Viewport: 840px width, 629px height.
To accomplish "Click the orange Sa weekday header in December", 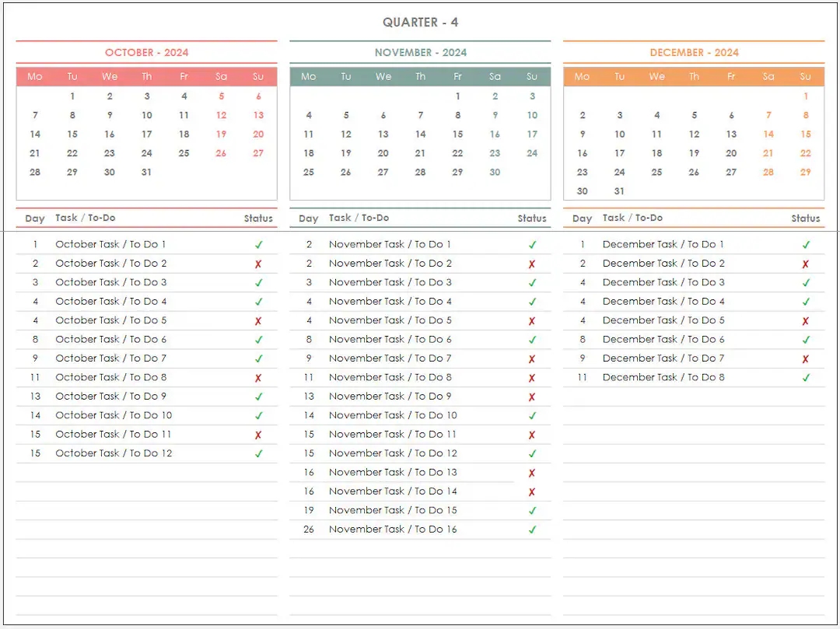I will pyautogui.click(x=768, y=76).
